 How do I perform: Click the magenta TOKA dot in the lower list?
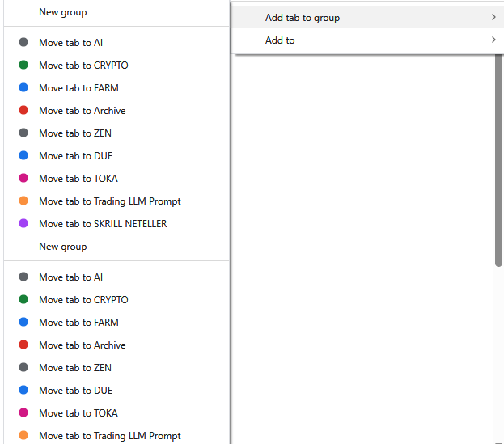23,413
